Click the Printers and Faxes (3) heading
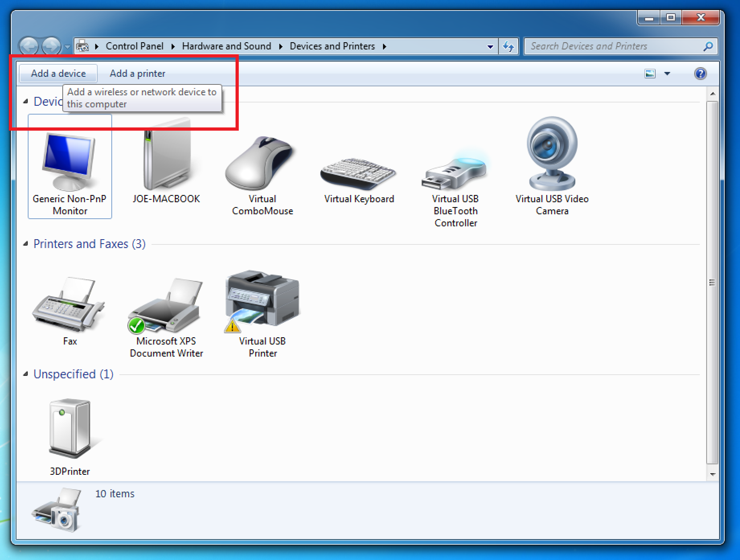740x560 pixels. pyautogui.click(x=89, y=244)
